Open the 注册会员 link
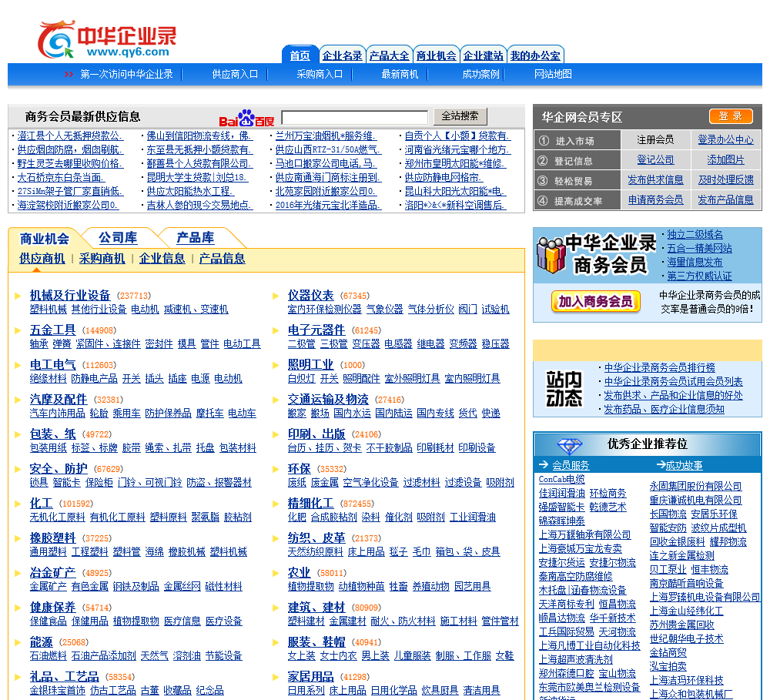The image size is (770, 700). click(x=655, y=140)
